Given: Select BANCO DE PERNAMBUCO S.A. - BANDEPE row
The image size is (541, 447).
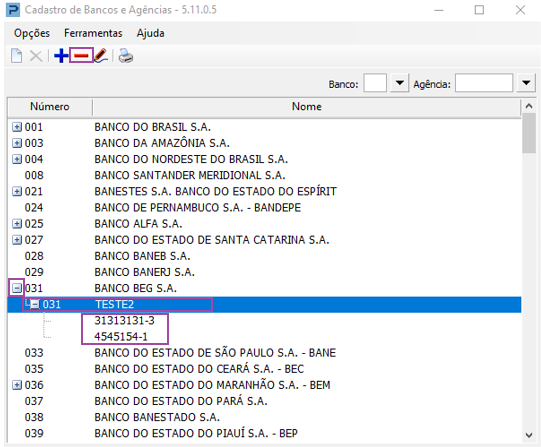Looking at the screenshot, I should pyautogui.click(x=264, y=208).
